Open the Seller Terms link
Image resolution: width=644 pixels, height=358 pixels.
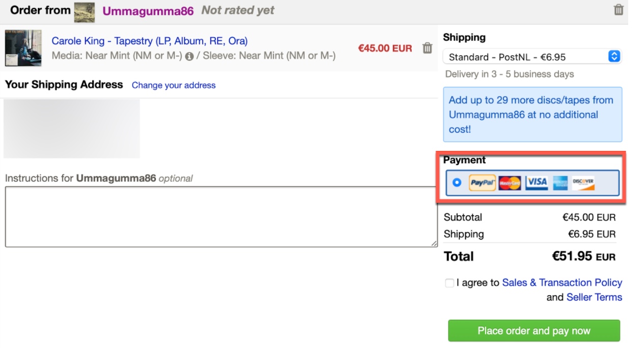coord(594,297)
